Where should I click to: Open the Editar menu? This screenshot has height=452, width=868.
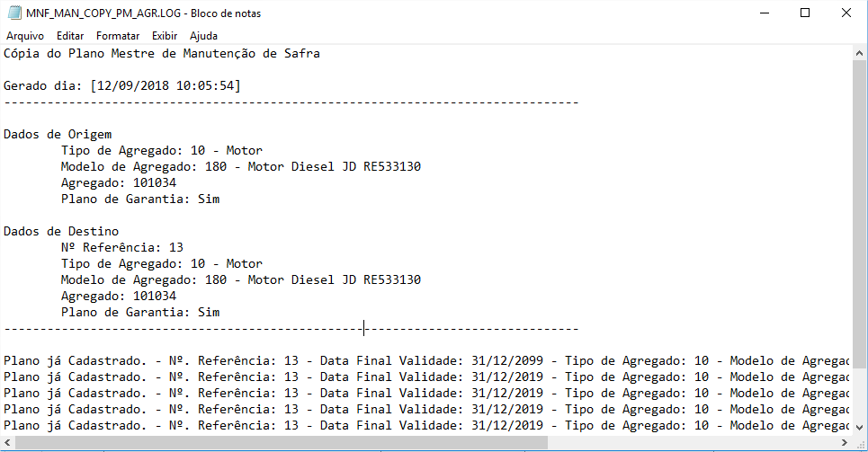tap(70, 36)
